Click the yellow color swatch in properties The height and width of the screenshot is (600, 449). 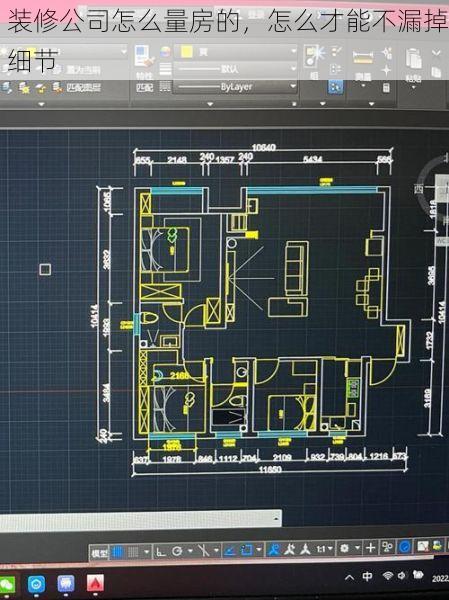[x=187, y=51]
